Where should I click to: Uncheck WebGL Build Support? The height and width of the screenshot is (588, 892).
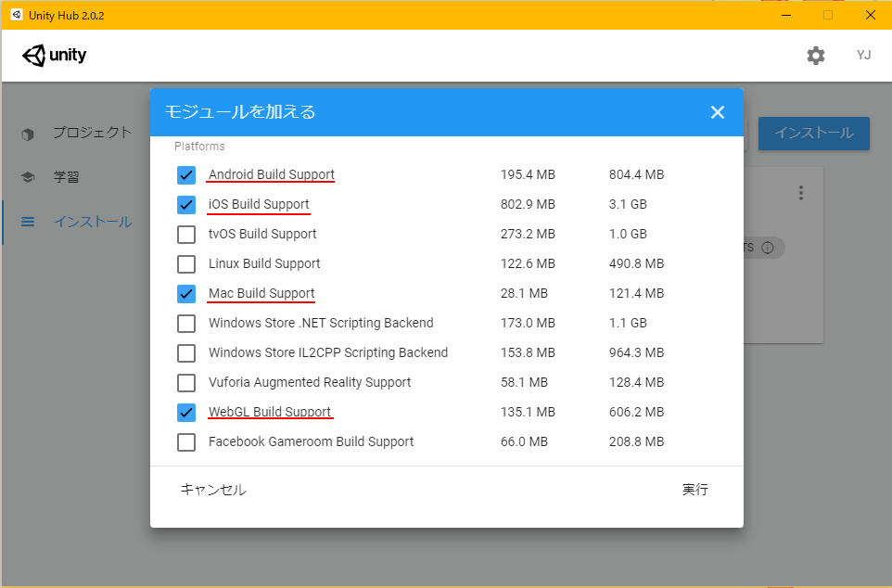click(186, 412)
